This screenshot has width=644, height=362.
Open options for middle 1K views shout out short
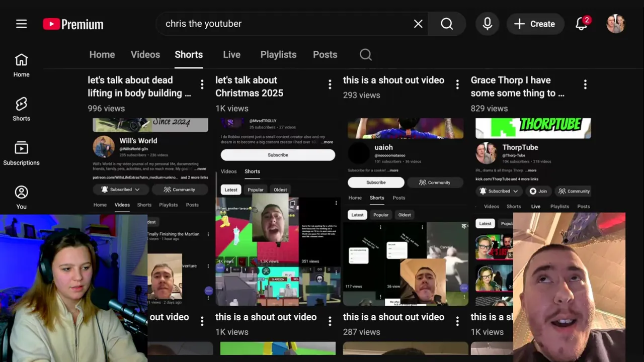(x=330, y=321)
